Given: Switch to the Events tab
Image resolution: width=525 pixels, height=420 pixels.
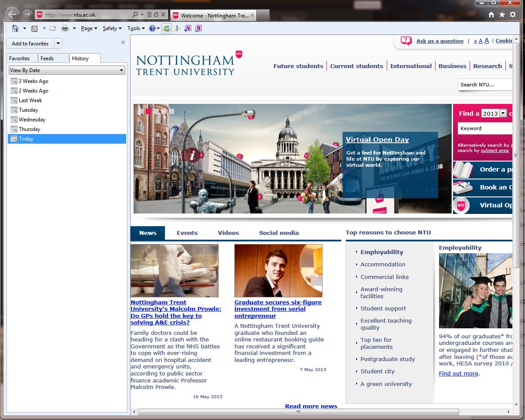Looking at the screenshot, I should pyautogui.click(x=187, y=233).
